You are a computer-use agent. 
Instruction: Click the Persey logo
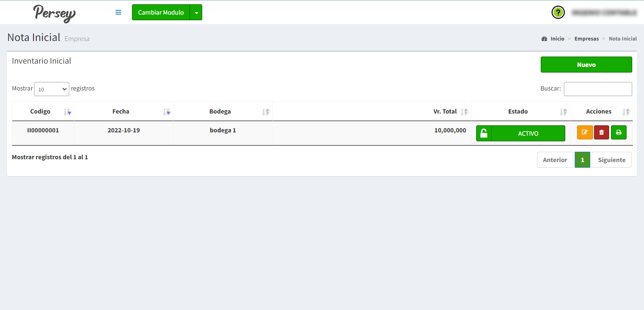(x=54, y=13)
